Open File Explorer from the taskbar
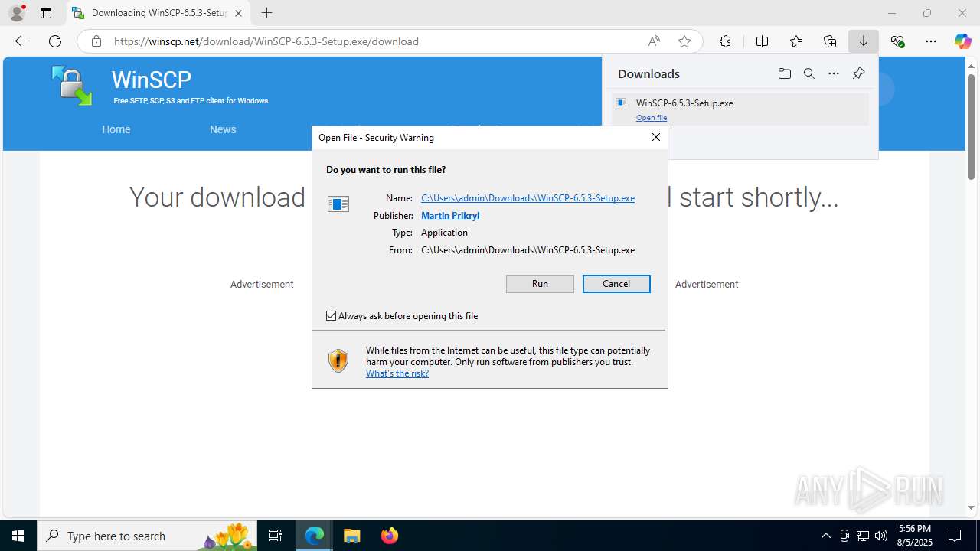 351,536
